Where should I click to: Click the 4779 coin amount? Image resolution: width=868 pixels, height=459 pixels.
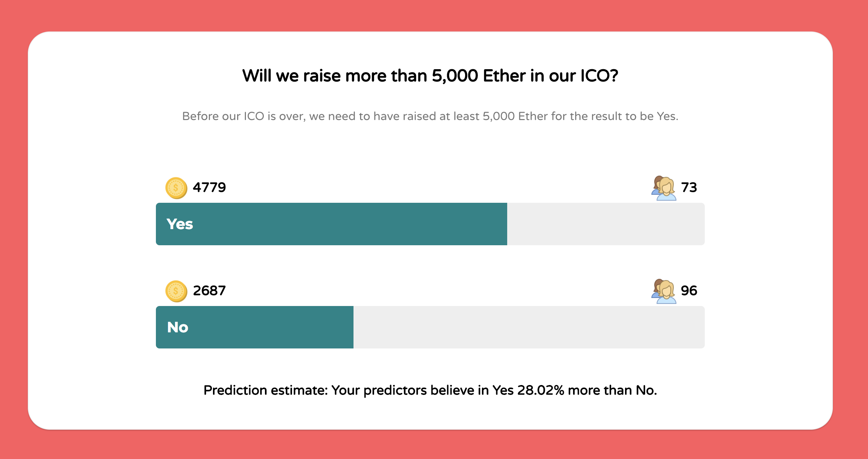coord(209,187)
